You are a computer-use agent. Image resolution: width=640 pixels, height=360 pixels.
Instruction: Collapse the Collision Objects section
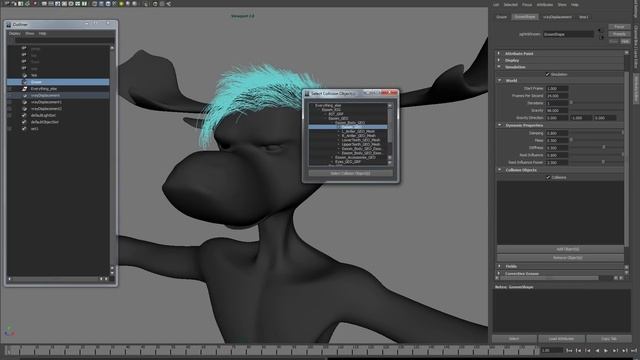coord(500,170)
